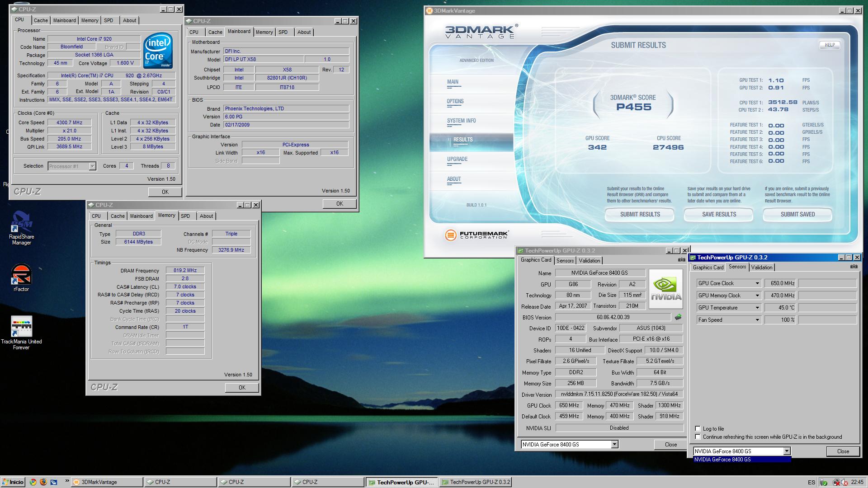Click camera screenshot icon in Graphics Card GPU-Z
The image size is (868, 488).
click(x=681, y=260)
